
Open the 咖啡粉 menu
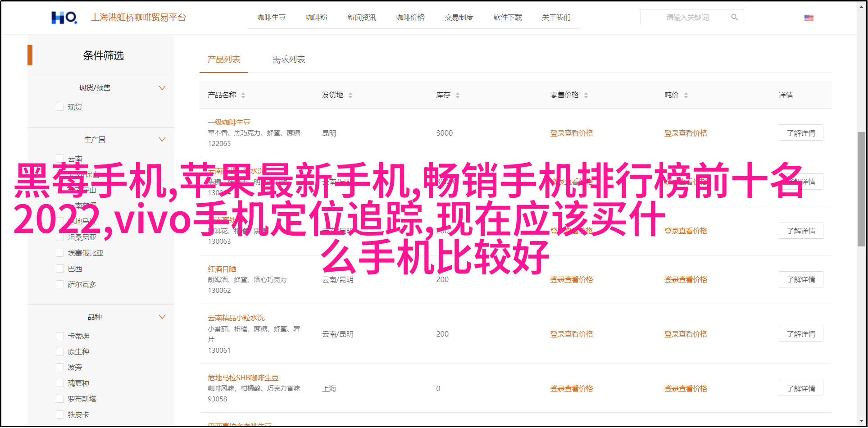point(317,18)
